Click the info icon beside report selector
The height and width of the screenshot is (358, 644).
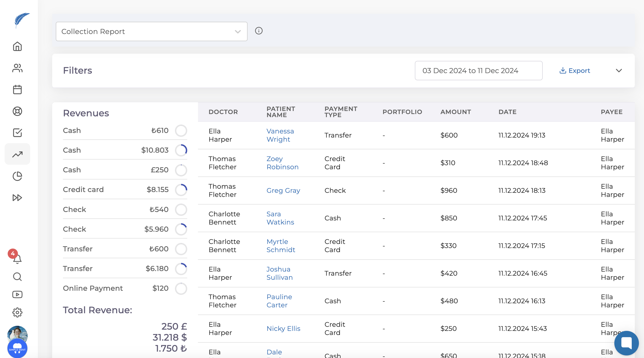point(259,31)
